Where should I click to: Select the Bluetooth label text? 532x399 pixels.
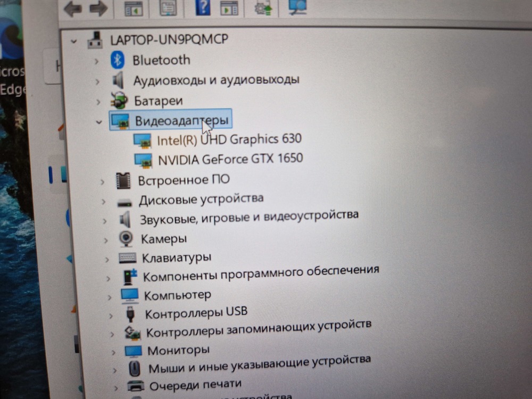tap(161, 60)
